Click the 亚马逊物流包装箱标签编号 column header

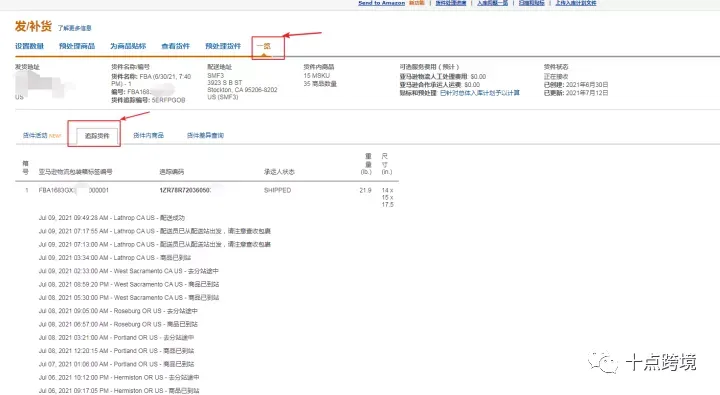click(75, 172)
